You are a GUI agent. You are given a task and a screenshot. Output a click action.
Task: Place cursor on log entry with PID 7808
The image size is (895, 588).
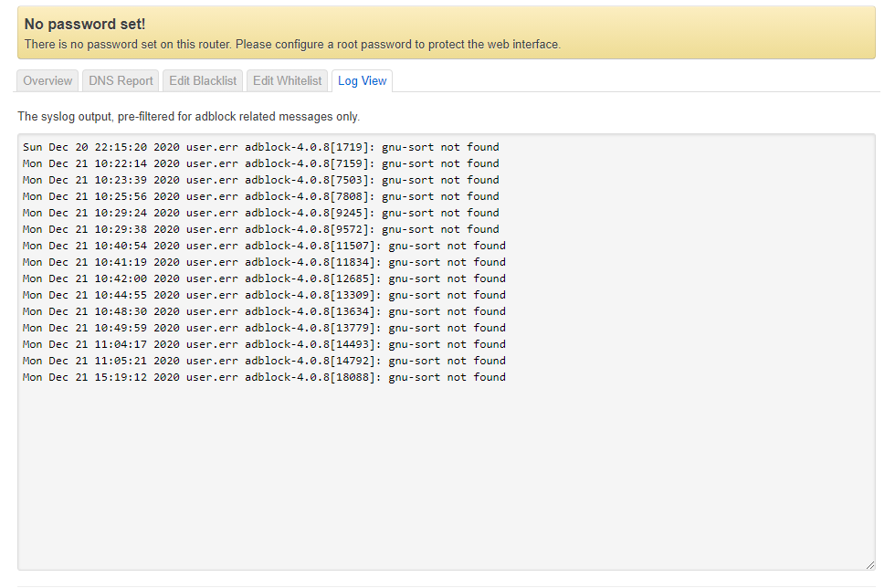261,196
